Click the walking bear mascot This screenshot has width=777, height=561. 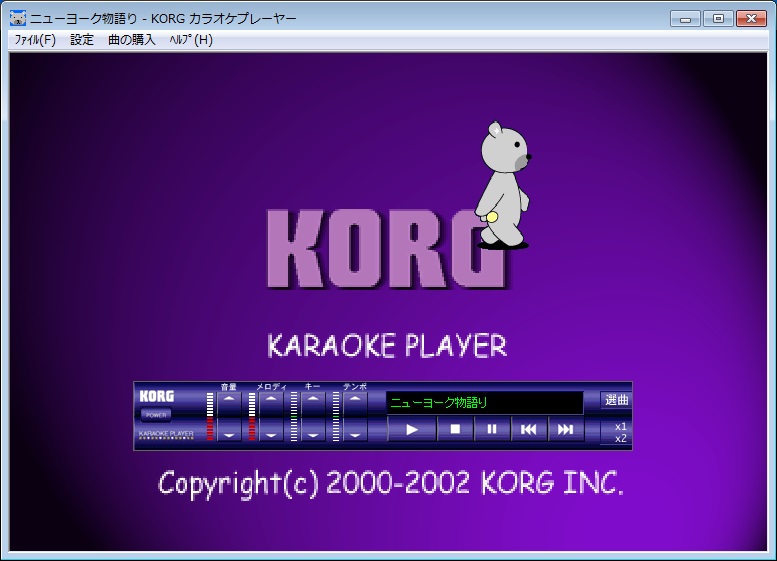(502, 184)
